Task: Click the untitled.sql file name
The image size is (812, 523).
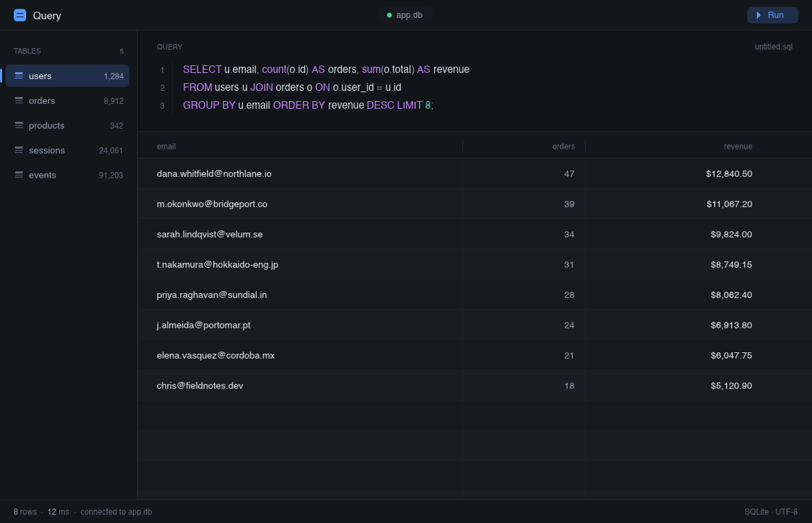Action: point(773,47)
